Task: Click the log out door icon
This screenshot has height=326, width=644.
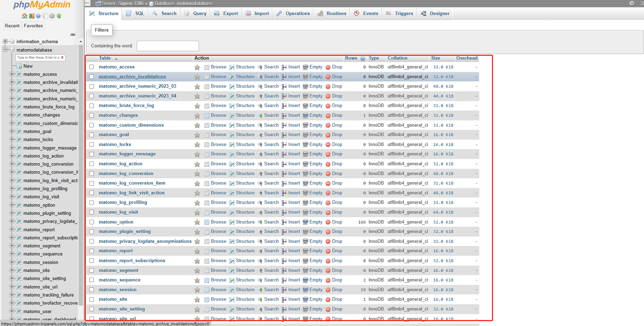Action: (x=32, y=16)
